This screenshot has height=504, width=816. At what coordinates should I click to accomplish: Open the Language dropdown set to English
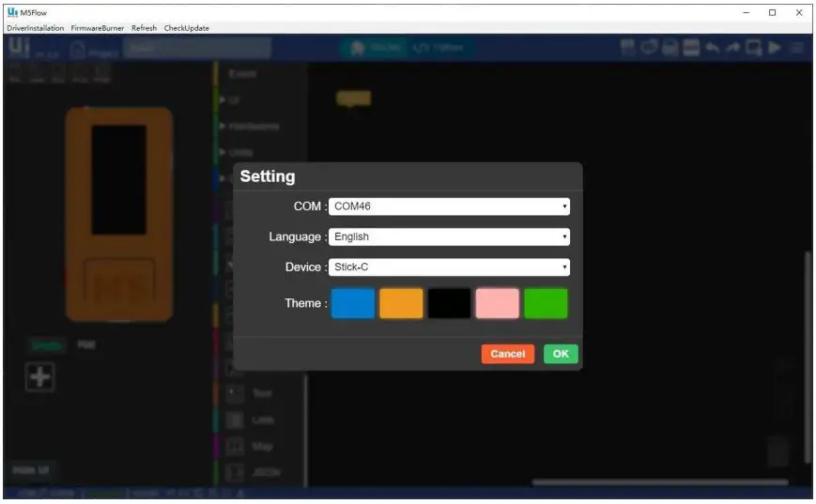click(x=449, y=237)
